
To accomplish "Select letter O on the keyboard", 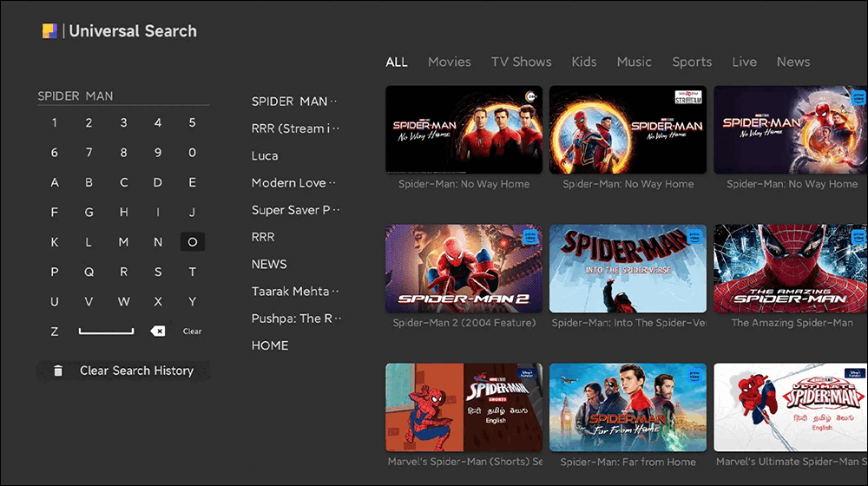I will click(192, 242).
